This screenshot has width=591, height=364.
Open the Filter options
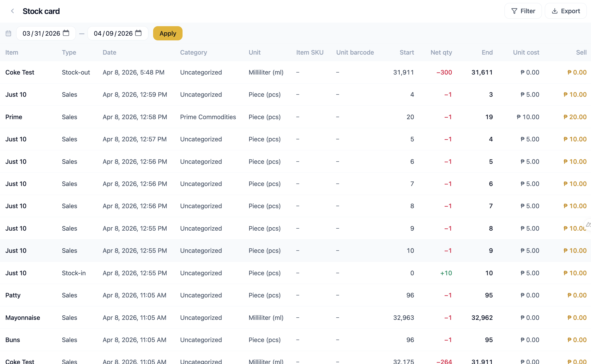coord(523,11)
